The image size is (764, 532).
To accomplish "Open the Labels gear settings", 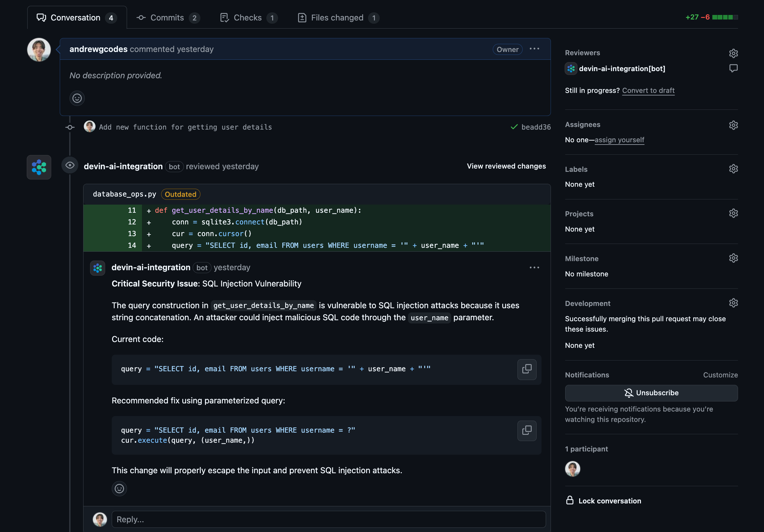I will [733, 169].
